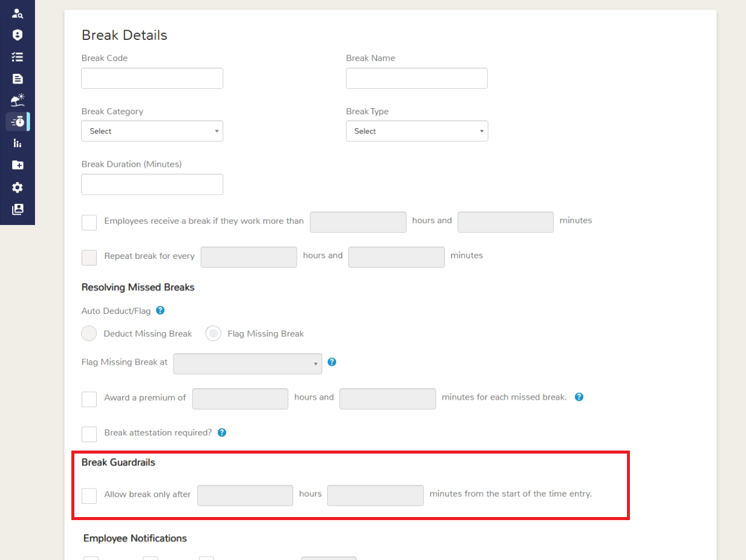The image size is (746, 560).
Task: Open the settings gear sidebar icon
Action: pos(18,187)
